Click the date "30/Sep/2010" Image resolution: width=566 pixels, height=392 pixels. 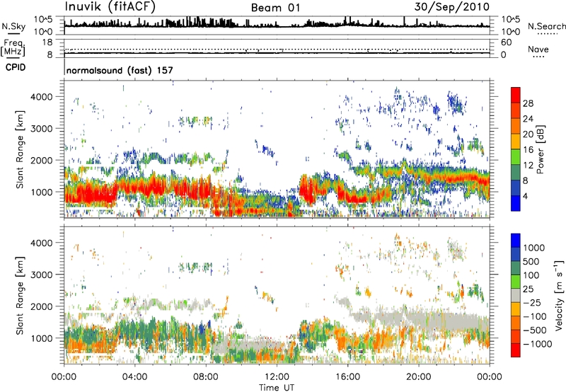click(452, 7)
